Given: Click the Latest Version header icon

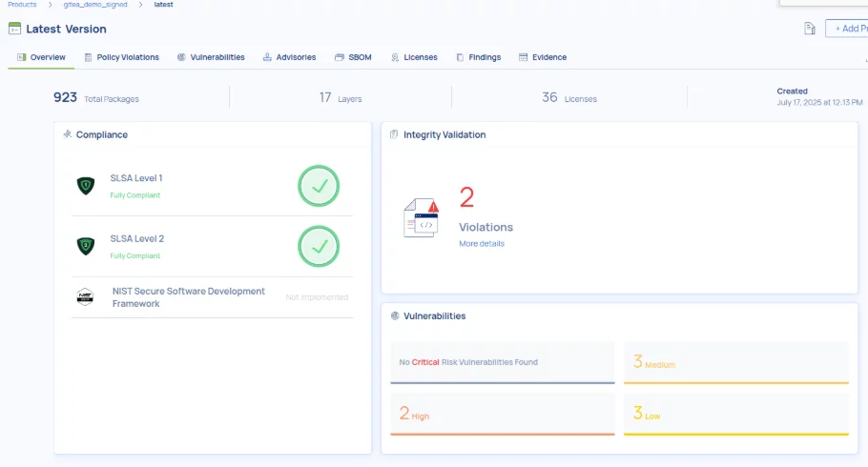Looking at the screenshot, I should tap(14, 29).
